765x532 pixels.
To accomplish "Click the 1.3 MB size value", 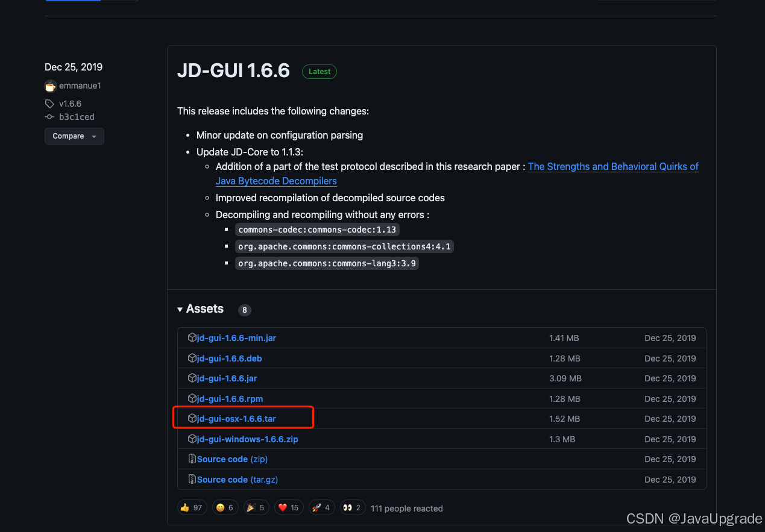I will tap(562, 439).
